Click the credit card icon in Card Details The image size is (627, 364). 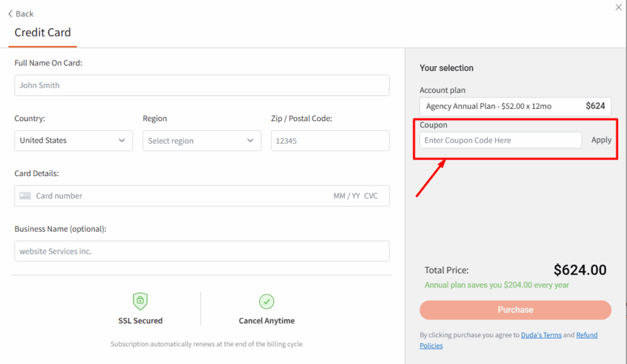coord(25,196)
